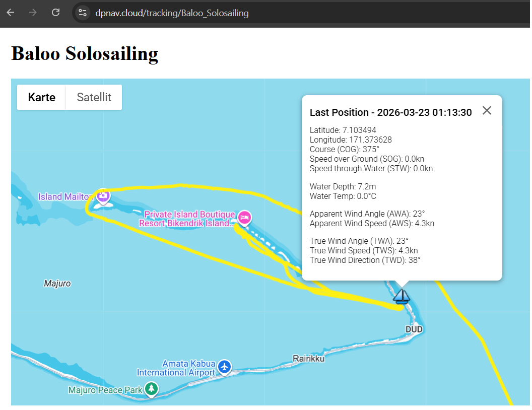Click the Island Mailton place label
The height and width of the screenshot is (410, 532).
(65, 197)
